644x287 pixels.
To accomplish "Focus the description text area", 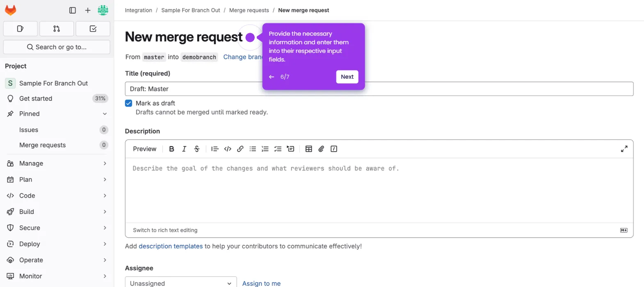I will [x=379, y=190].
